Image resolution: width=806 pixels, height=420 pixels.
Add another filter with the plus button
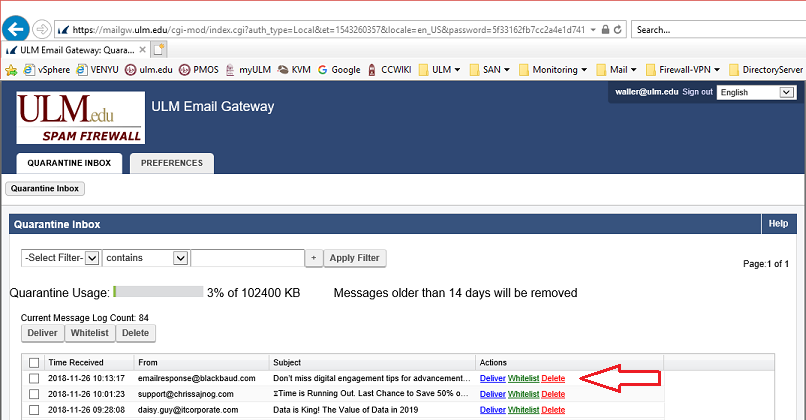(x=314, y=258)
